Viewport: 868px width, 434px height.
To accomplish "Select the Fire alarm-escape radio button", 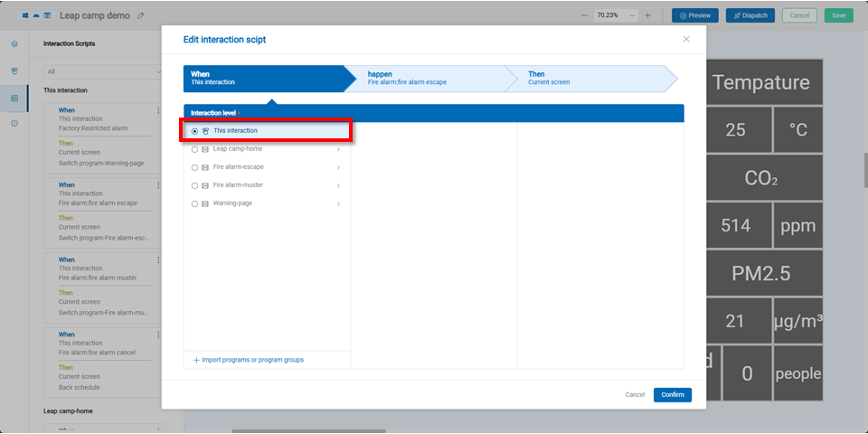I will click(x=194, y=167).
